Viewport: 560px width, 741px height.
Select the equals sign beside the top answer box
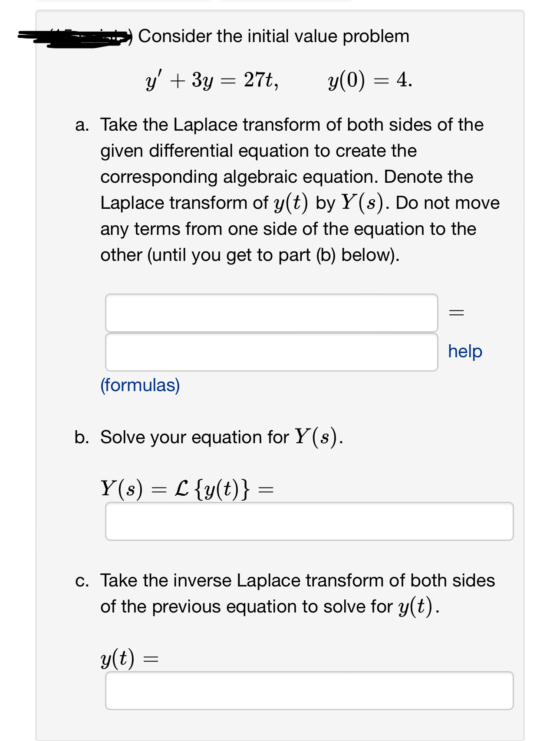point(457,313)
